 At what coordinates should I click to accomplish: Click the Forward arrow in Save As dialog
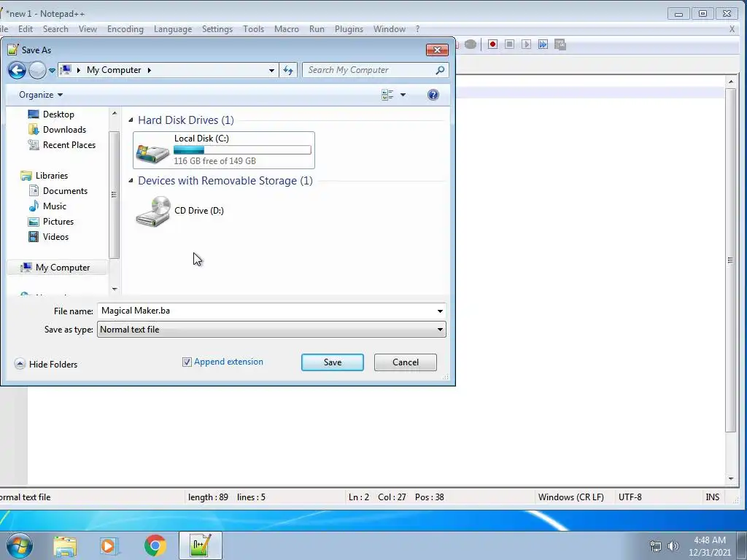point(37,70)
